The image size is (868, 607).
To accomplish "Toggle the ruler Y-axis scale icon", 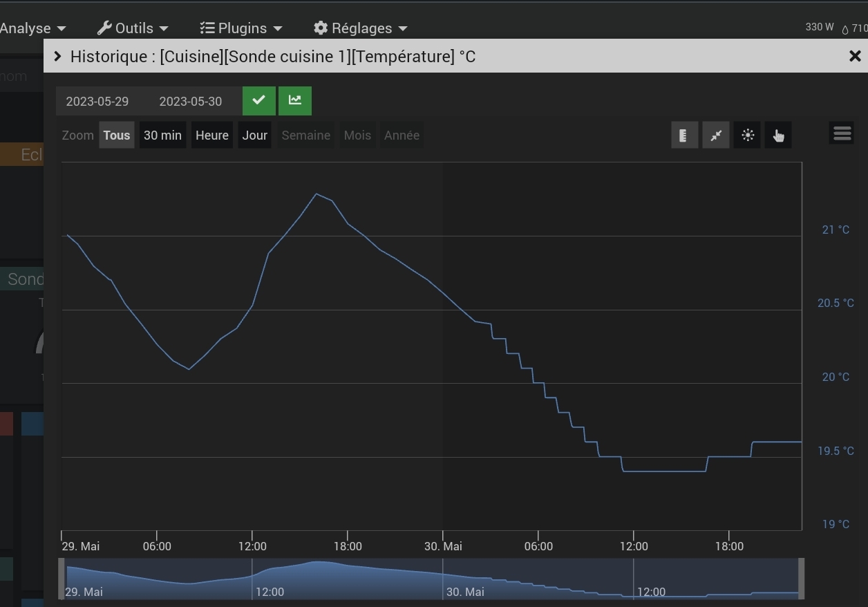I will click(684, 136).
